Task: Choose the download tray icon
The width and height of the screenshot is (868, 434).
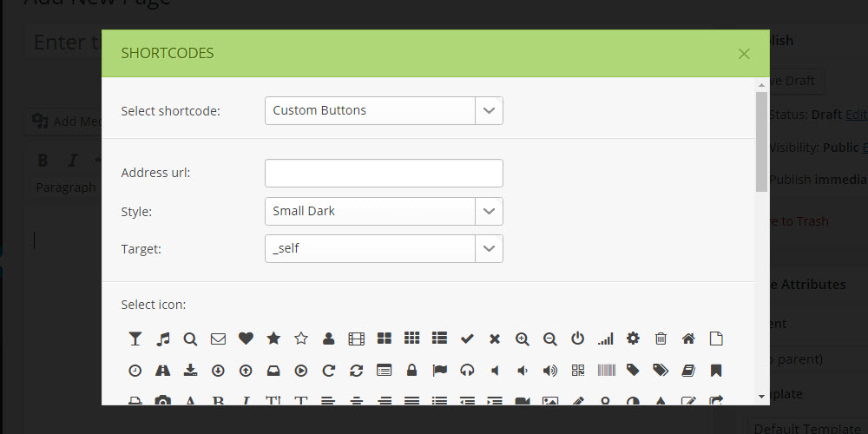Action: coord(190,371)
